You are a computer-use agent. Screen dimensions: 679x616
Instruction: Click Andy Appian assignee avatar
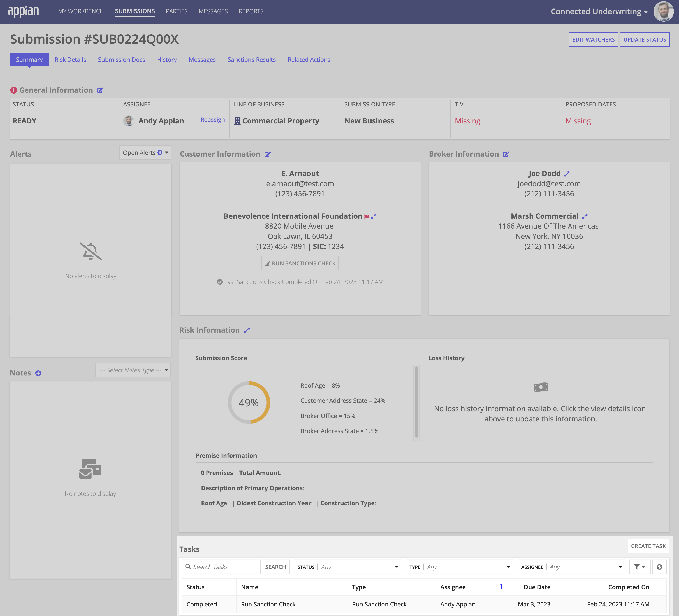point(129,121)
